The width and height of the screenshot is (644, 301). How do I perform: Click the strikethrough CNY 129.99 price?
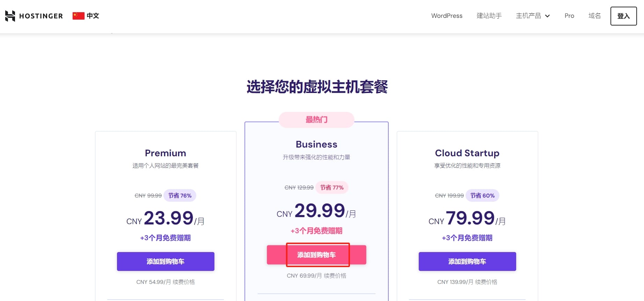[299, 188]
